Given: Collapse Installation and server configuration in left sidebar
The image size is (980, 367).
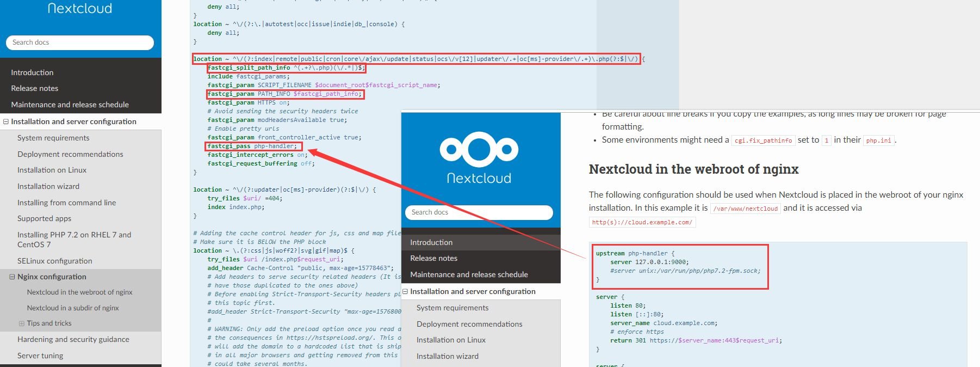Looking at the screenshot, I should click(6, 121).
